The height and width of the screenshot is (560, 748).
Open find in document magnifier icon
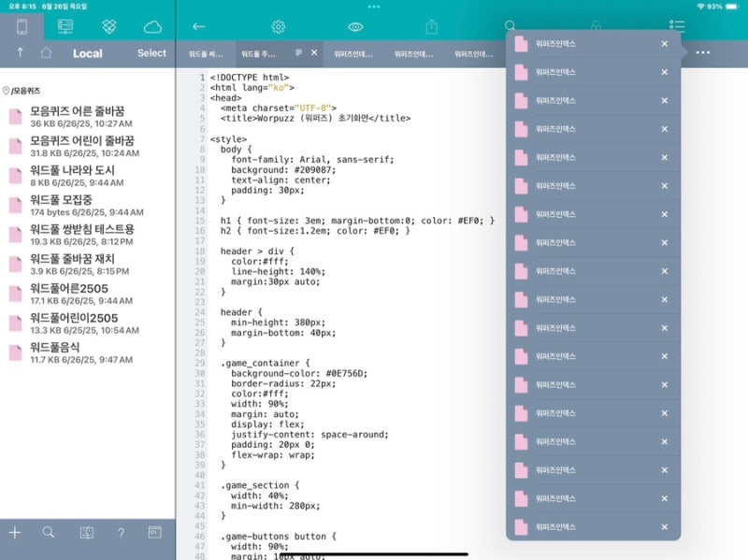pos(510,25)
